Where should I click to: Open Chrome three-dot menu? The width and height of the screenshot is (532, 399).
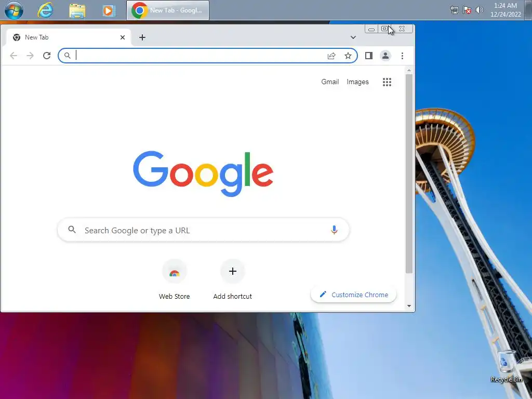(403, 56)
